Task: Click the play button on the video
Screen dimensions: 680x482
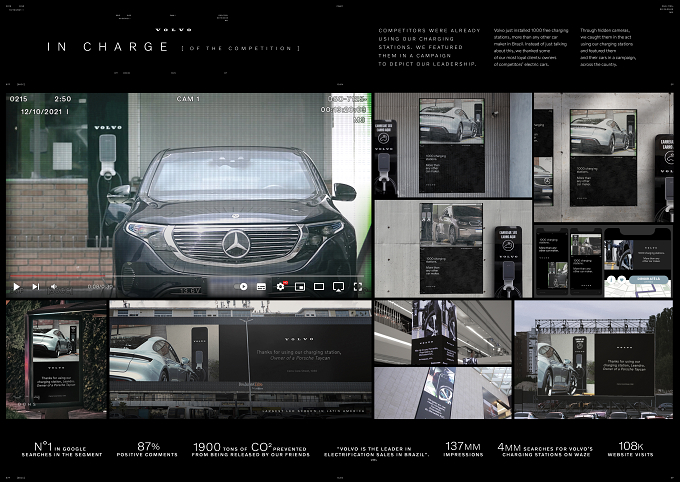Action: click(16, 287)
